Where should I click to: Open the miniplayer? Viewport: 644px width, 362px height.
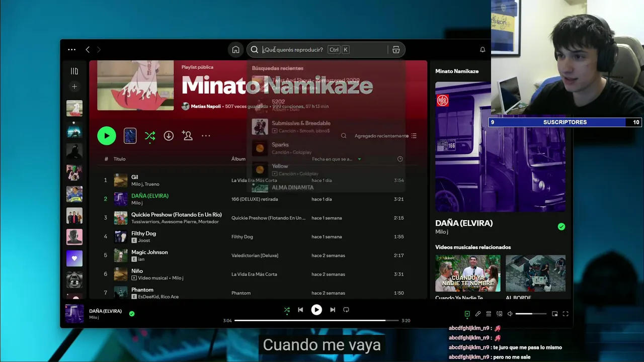[555, 314]
